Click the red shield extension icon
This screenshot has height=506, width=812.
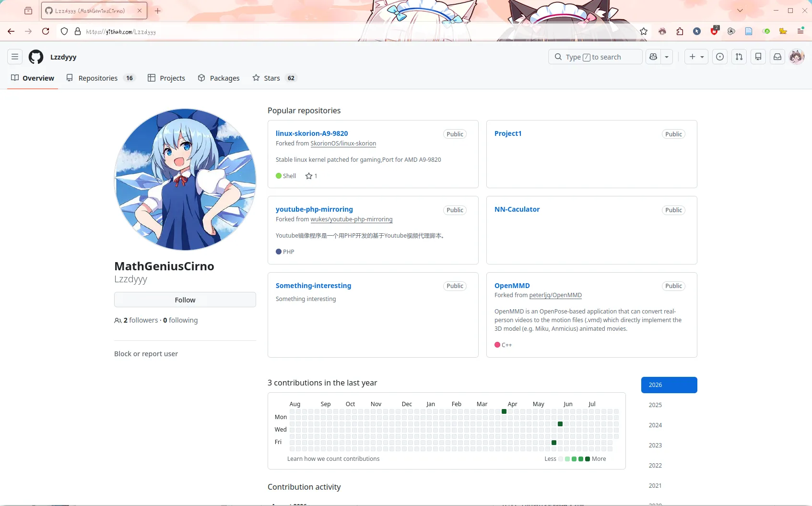[x=715, y=31]
